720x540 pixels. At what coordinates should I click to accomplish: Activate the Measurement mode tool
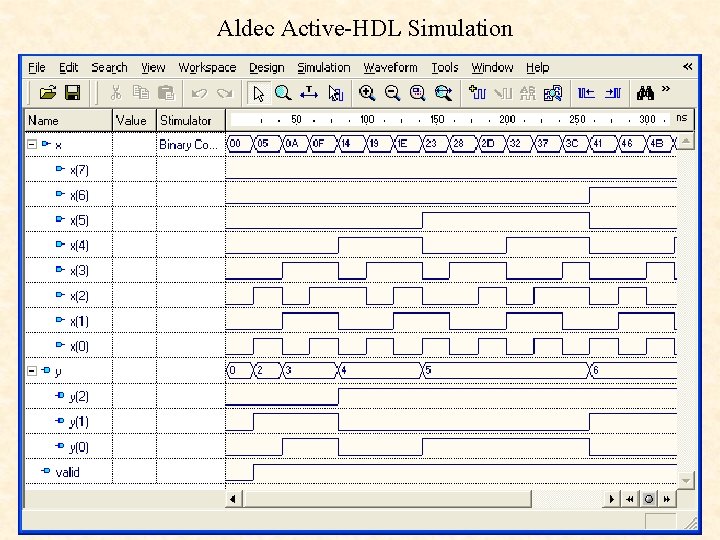[x=309, y=93]
